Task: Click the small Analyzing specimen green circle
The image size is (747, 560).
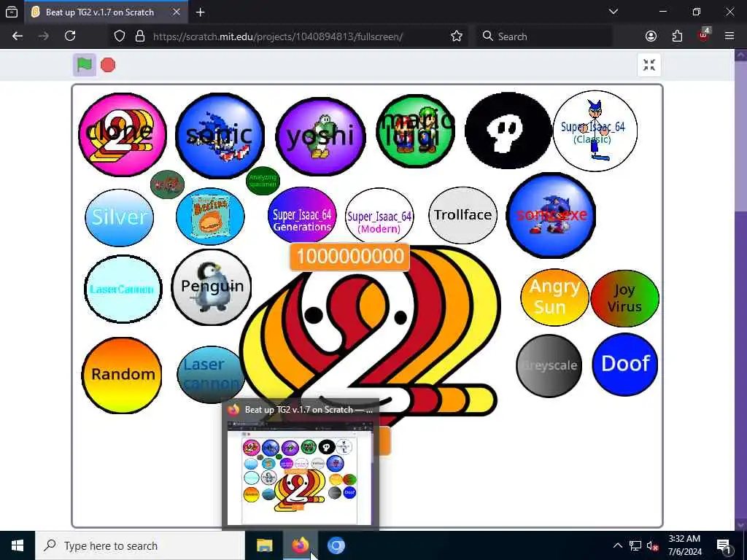Action: coord(263,181)
